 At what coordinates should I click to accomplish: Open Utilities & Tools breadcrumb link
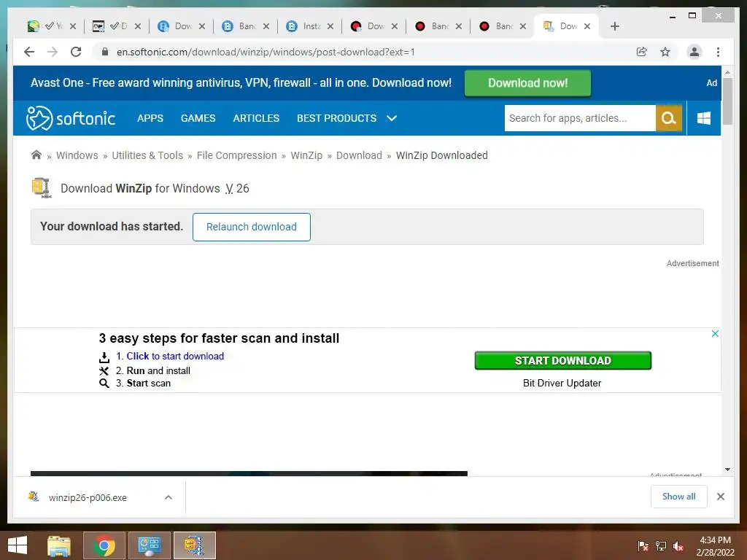pyautogui.click(x=147, y=155)
